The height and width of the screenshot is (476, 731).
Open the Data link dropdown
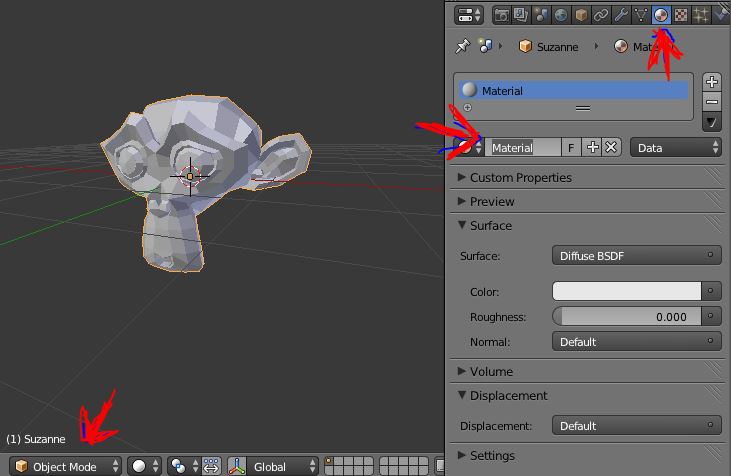pos(676,148)
